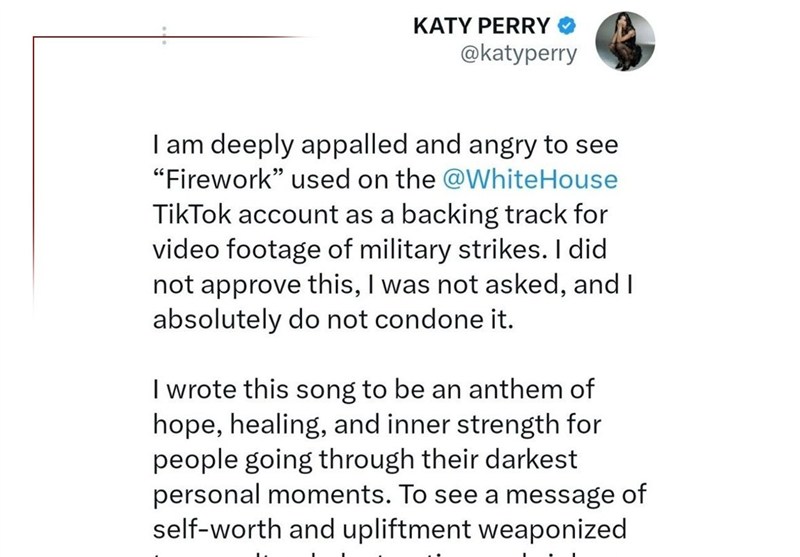800x557 pixels.
Task: Click the dark red vertical border line
Action: tap(34, 173)
